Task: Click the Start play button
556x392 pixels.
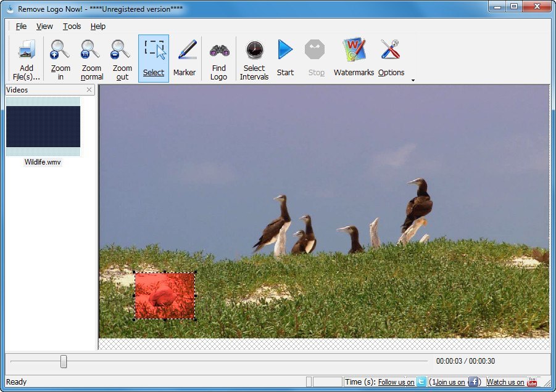Action: point(285,59)
